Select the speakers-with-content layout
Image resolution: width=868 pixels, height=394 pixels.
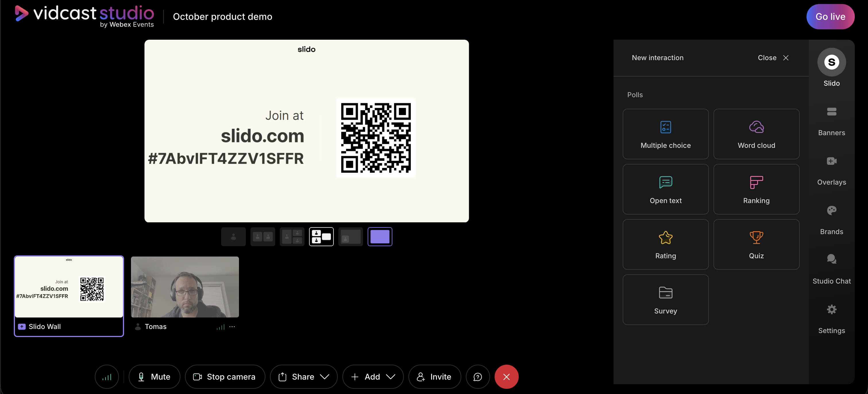tap(321, 236)
